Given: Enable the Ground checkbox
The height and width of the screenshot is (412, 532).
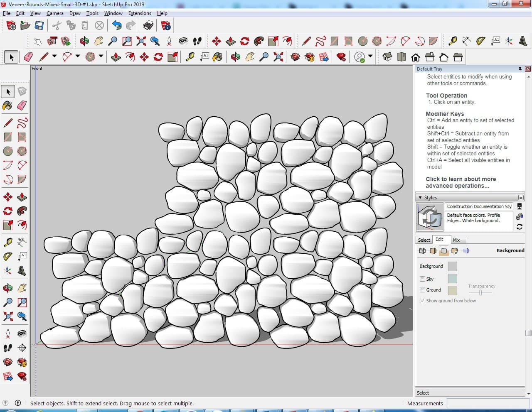Looking at the screenshot, I should pyautogui.click(x=422, y=290).
